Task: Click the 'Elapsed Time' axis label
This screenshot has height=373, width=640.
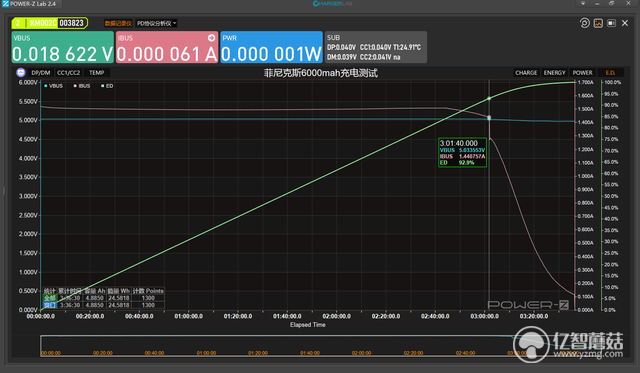Action: point(308,325)
